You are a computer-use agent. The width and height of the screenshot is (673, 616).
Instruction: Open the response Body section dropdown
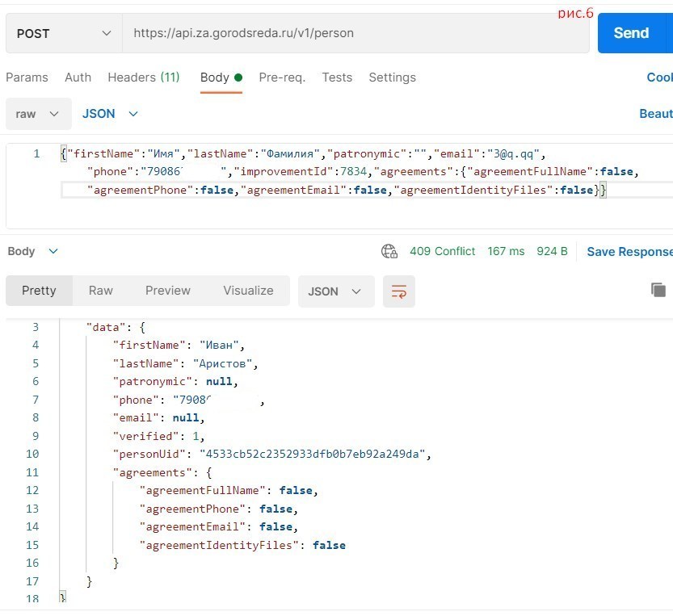pos(33,251)
